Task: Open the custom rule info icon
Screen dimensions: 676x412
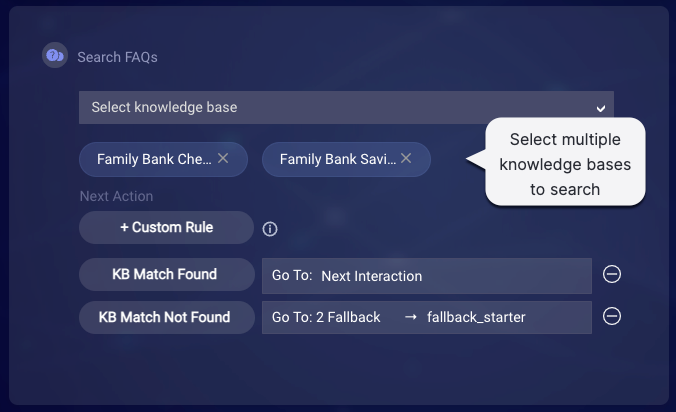Action: (x=270, y=229)
